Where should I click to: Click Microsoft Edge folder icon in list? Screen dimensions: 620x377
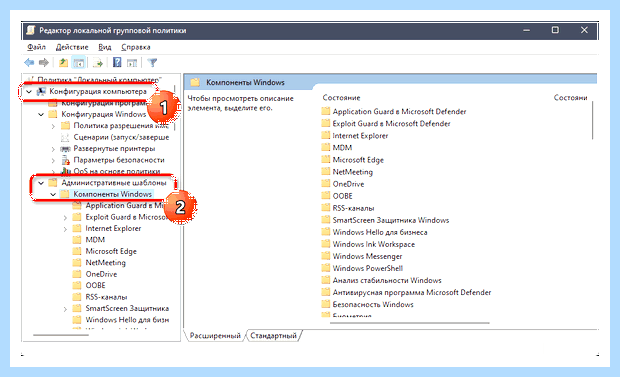click(325, 159)
